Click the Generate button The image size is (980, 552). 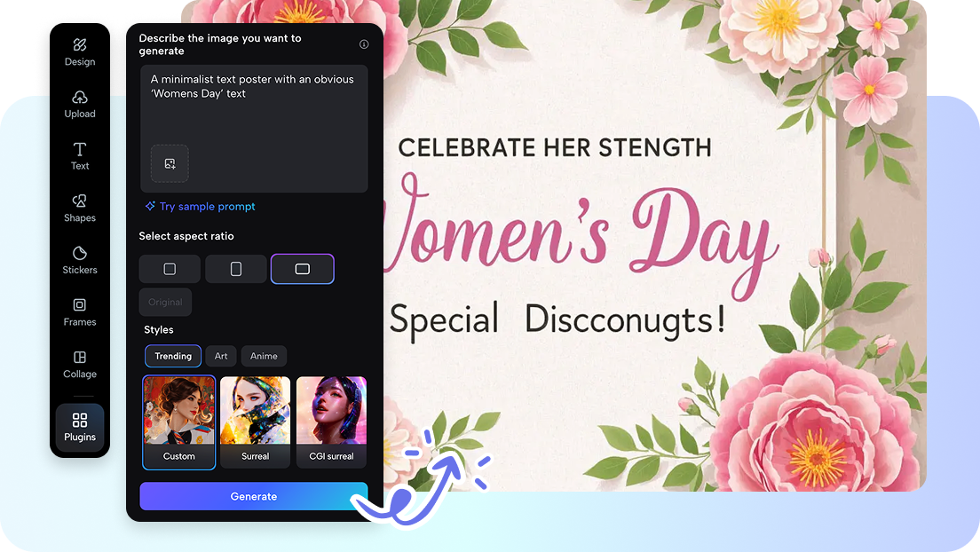pyautogui.click(x=254, y=496)
